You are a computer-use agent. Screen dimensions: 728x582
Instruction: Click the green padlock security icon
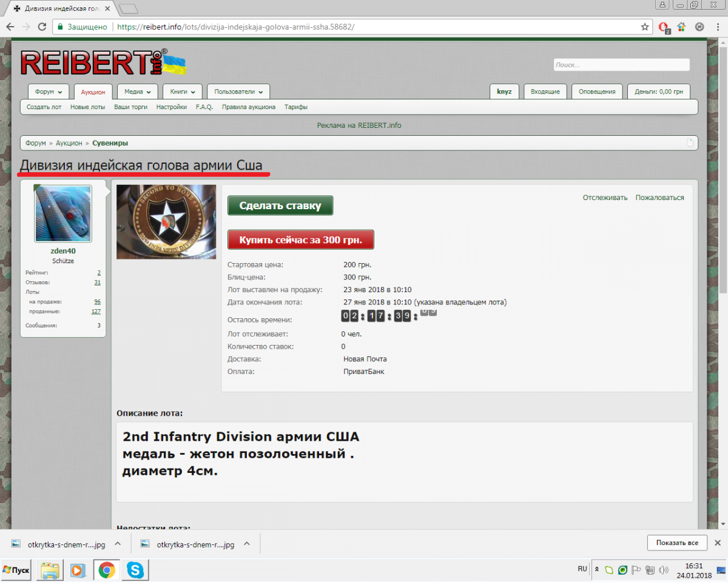59,27
